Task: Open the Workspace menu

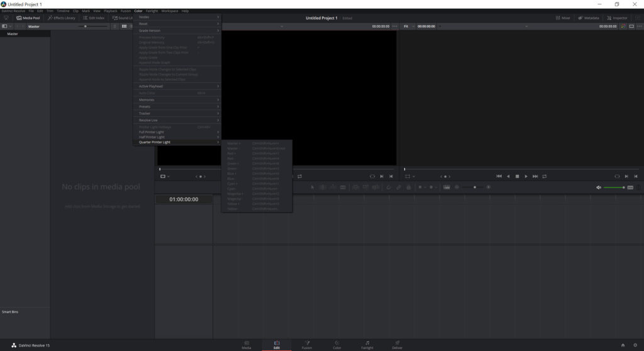Action: [x=170, y=11]
